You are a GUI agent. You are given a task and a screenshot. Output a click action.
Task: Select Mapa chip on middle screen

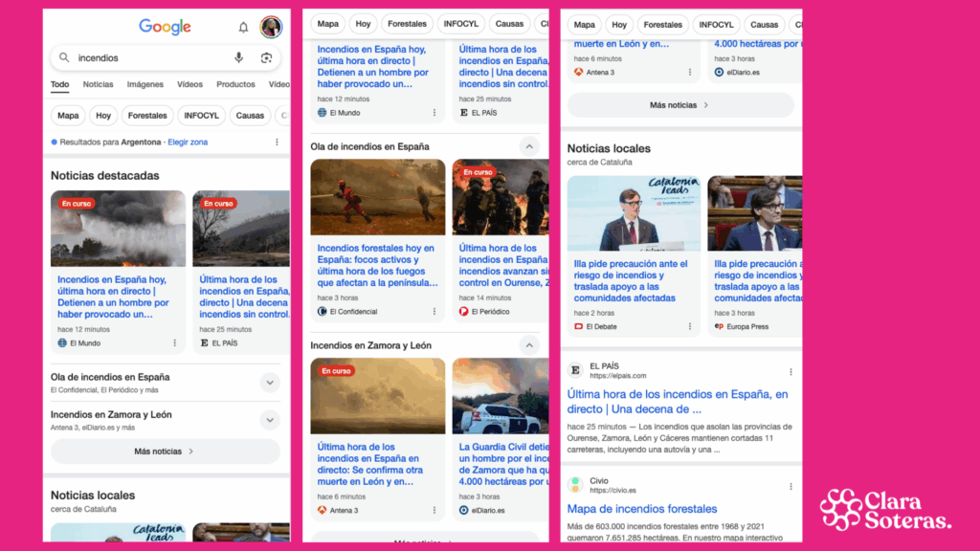pos(327,24)
